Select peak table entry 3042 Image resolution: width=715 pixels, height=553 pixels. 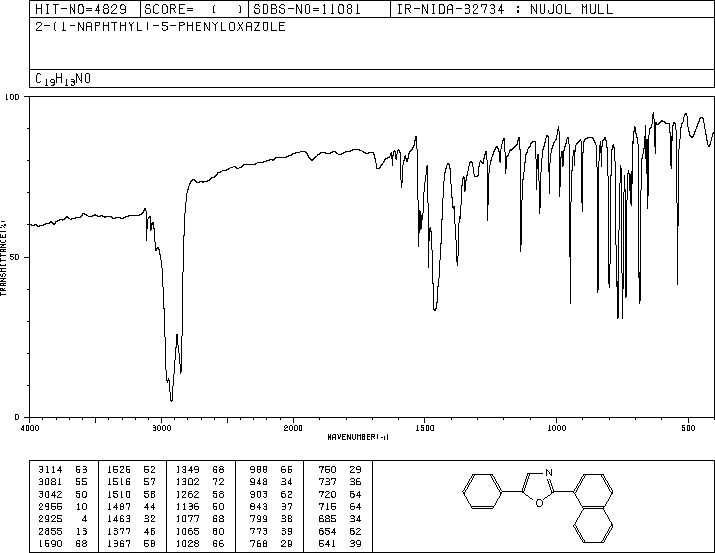pos(63,494)
